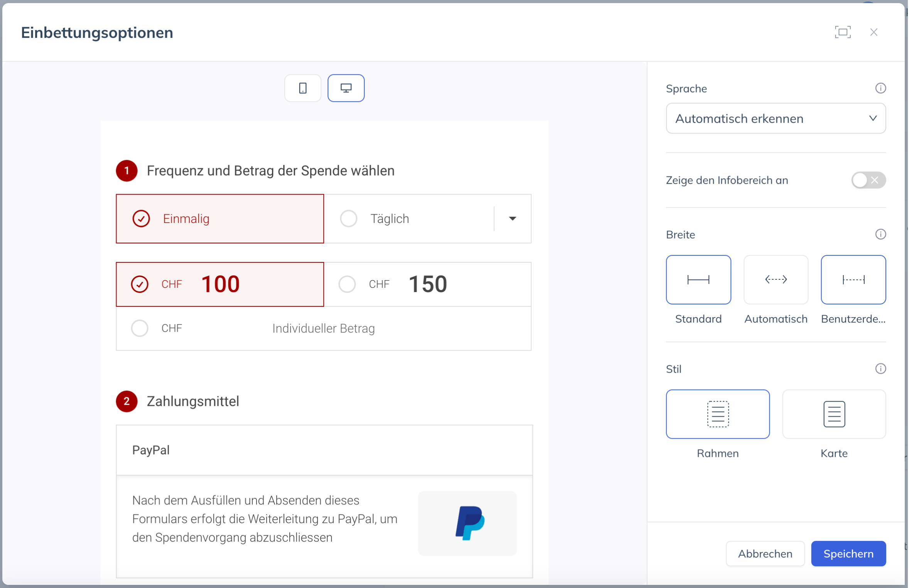Image resolution: width=909 pixels, height=588 pixels.
Task: Choose Karte style option
Action: (x=834, y=414)
